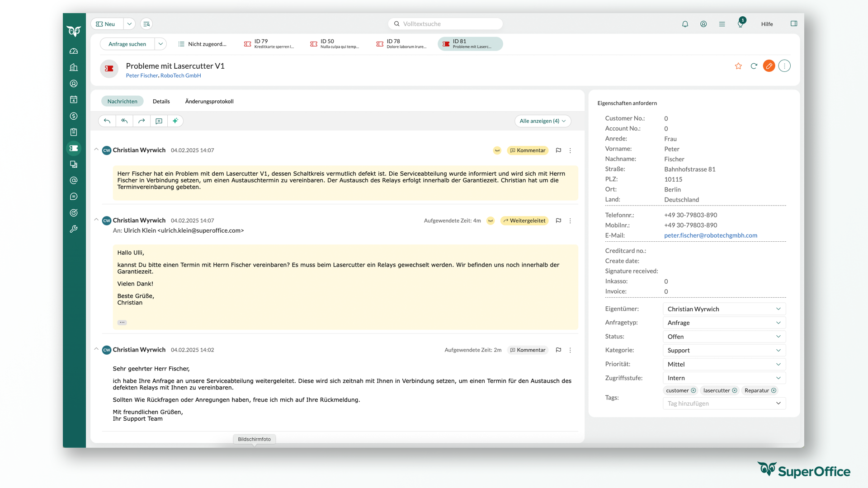Click the notification bell icon
The image size is (868, 488).
(685, 24)
